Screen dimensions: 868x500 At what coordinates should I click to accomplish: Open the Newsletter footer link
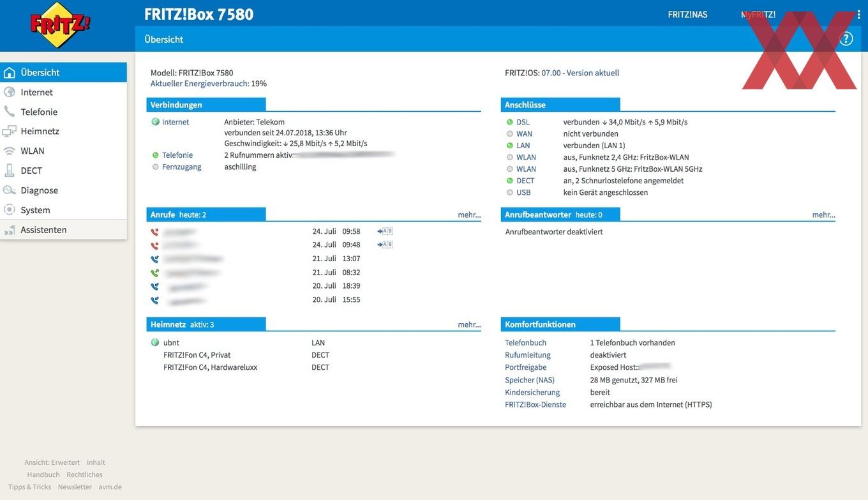(x=75, y=487)
